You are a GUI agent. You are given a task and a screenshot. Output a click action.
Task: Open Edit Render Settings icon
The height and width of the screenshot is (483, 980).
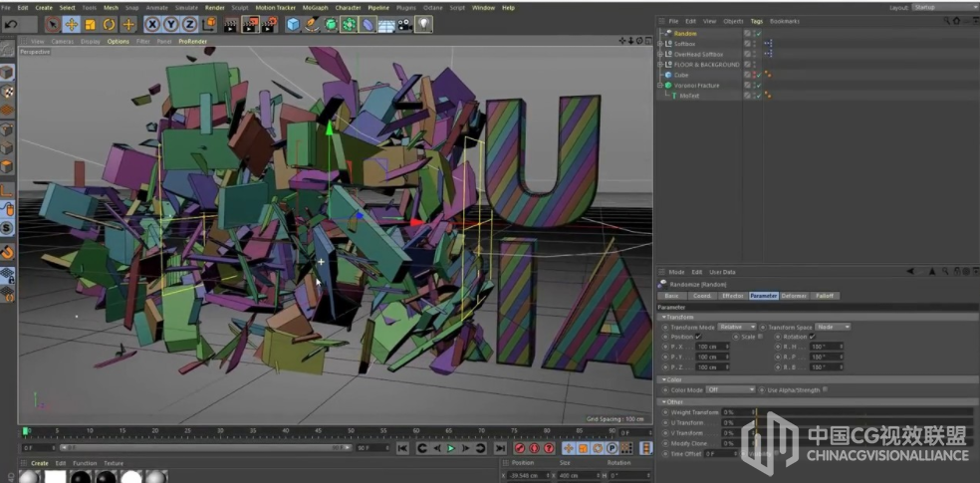[x=269, y=24]
